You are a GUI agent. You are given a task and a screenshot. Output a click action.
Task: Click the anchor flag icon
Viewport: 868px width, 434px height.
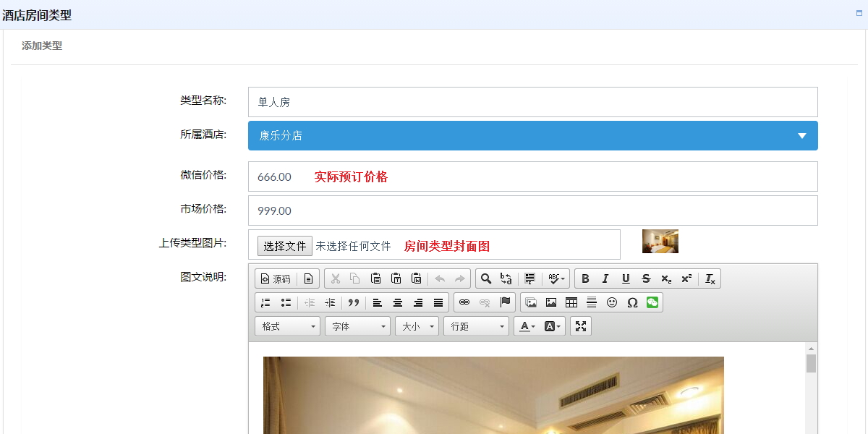click(x=505, y=302)
